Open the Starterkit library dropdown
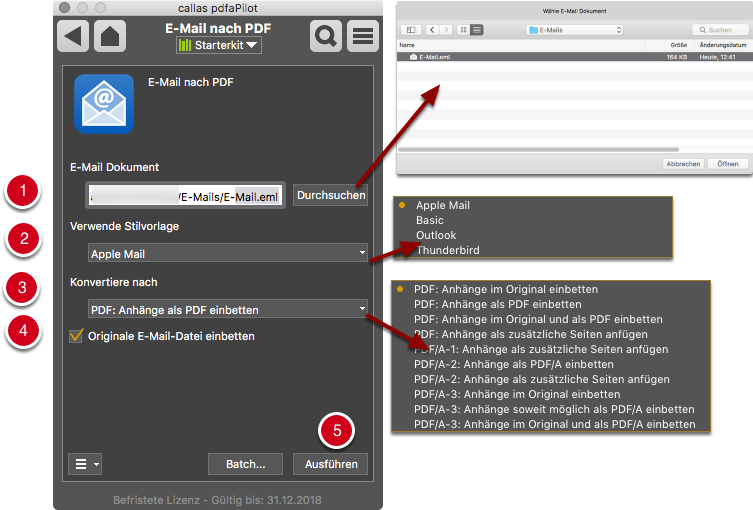 [219, 45]
